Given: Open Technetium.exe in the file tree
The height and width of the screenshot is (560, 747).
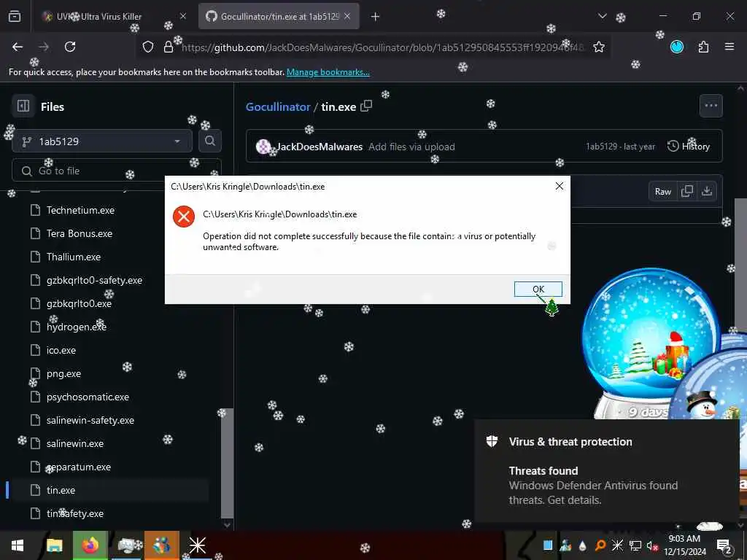Looking at the screenshot, I should [80, 210].
